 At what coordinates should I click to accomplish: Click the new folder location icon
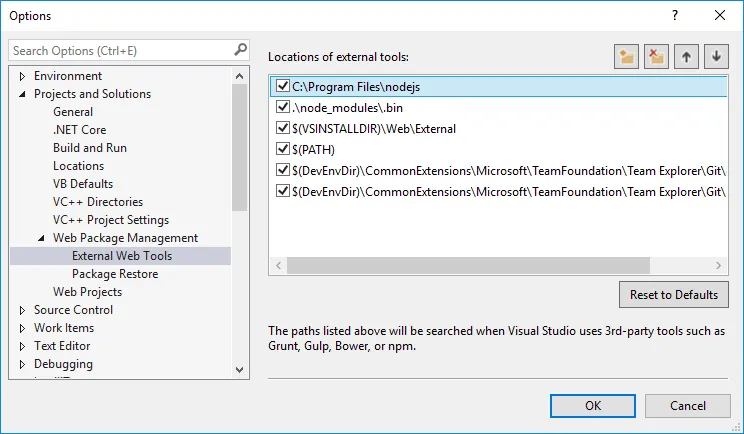[x=627, y=57]
